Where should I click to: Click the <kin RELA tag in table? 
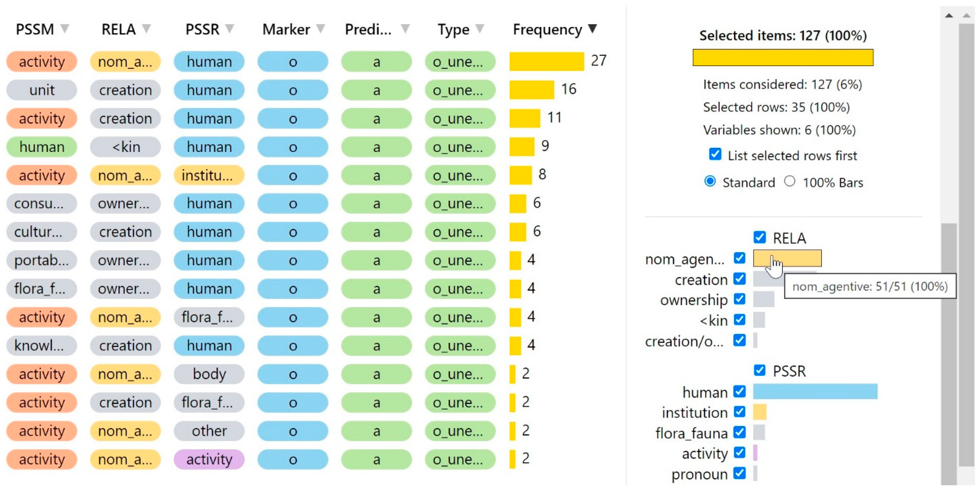click(x=126, y=147)
